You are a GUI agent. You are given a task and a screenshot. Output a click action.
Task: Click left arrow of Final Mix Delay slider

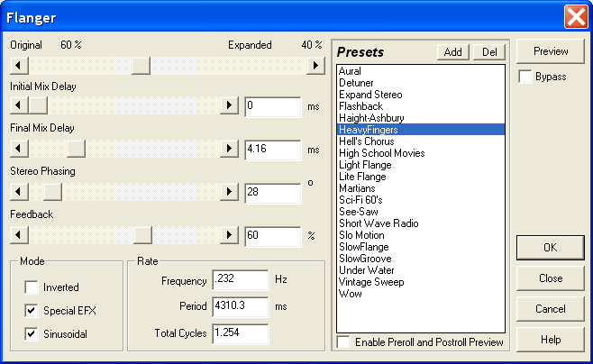(x=19, y=149)
